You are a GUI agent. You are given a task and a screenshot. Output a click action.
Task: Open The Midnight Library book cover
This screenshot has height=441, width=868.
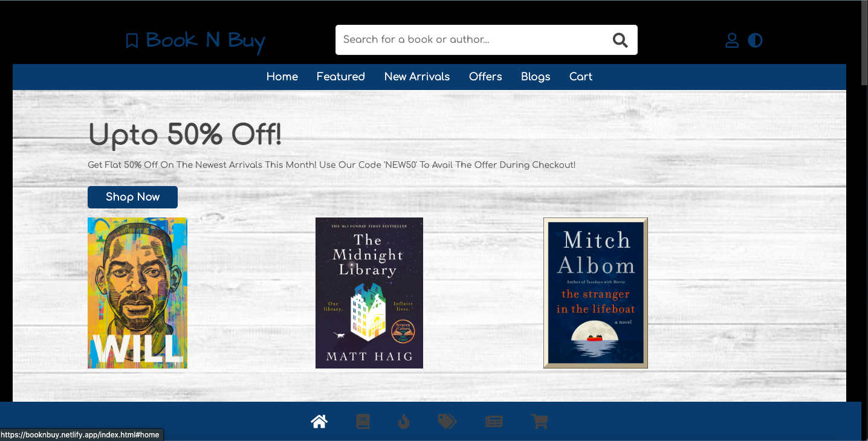tap(369, 293)
